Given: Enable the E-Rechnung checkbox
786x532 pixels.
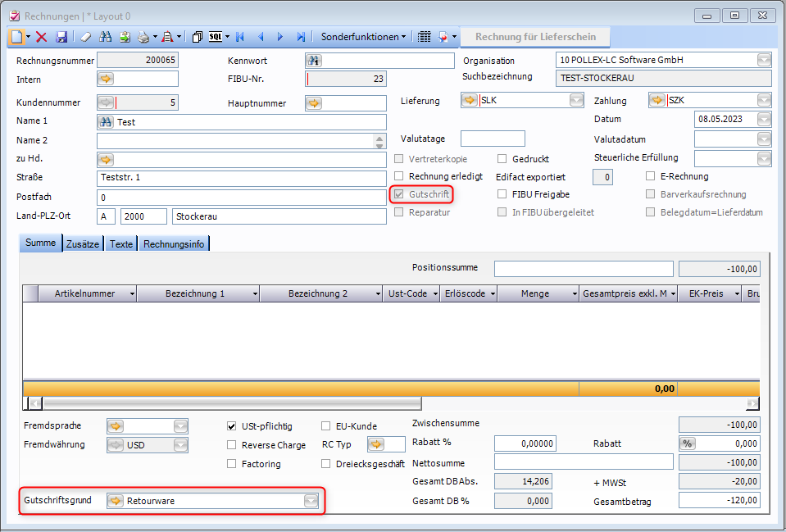Looking at the screenshot, I should [x=651, y=176].
